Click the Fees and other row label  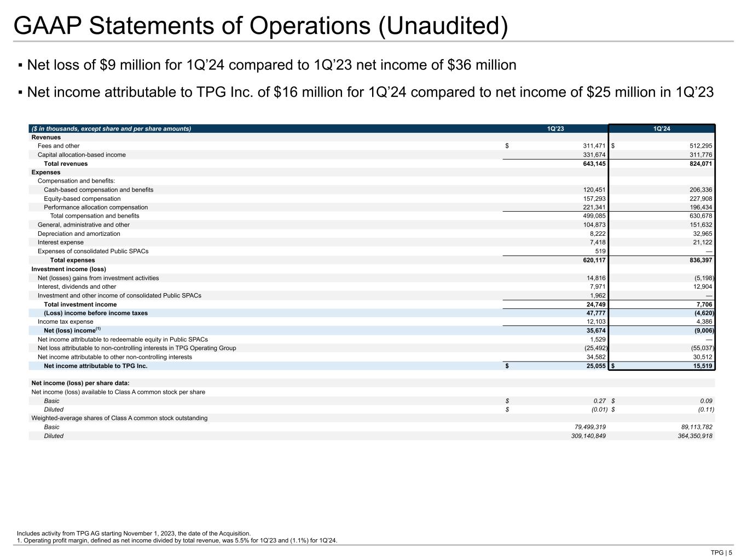click(x=59, y=146)
